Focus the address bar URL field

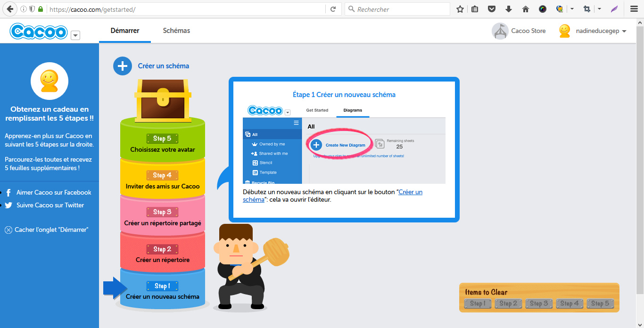186,9
